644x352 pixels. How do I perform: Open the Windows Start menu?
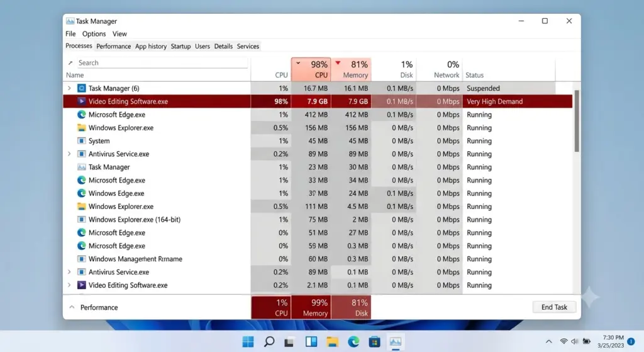248,342
